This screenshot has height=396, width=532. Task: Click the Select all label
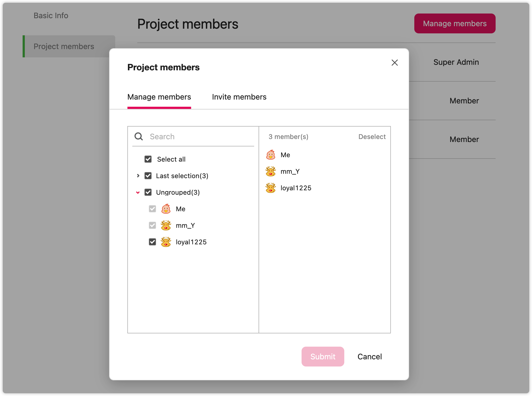171,159
